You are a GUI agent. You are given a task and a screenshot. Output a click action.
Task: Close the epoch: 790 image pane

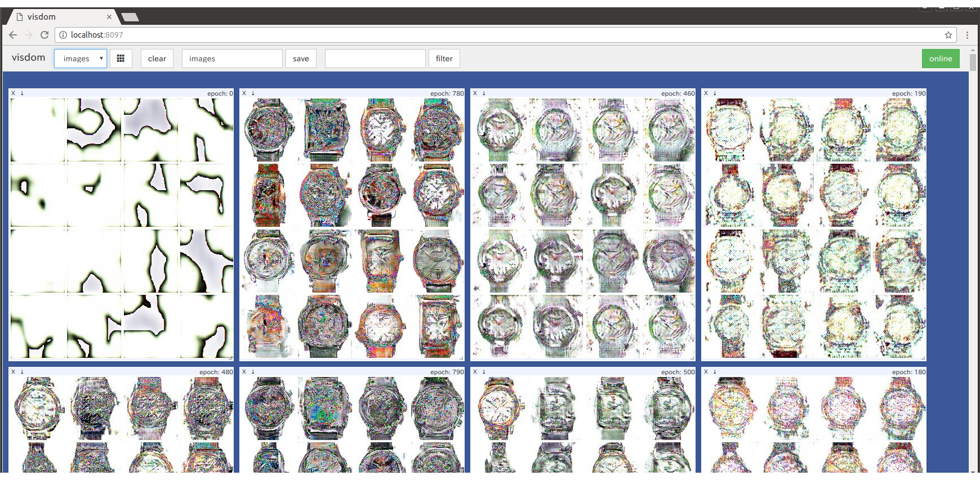coord(244,372)
